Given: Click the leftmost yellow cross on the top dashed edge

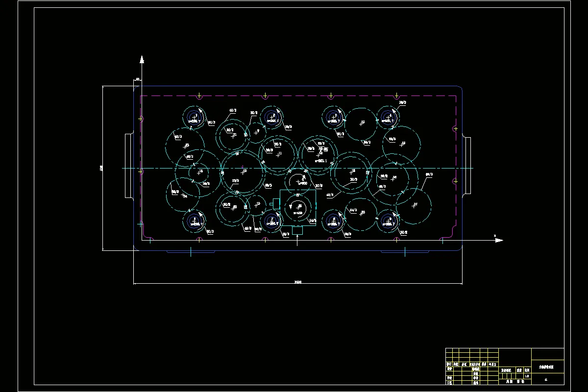Looking at the screenshot, I should (199, 96).
